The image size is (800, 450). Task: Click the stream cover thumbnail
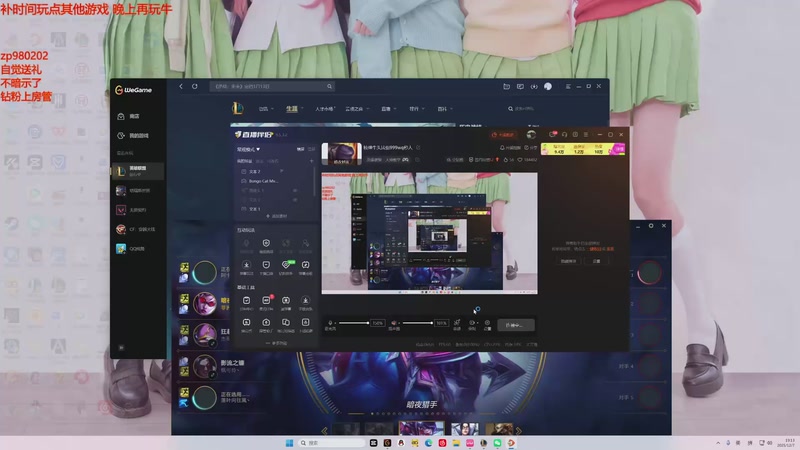pyautogui.click(x=341, y=153)
